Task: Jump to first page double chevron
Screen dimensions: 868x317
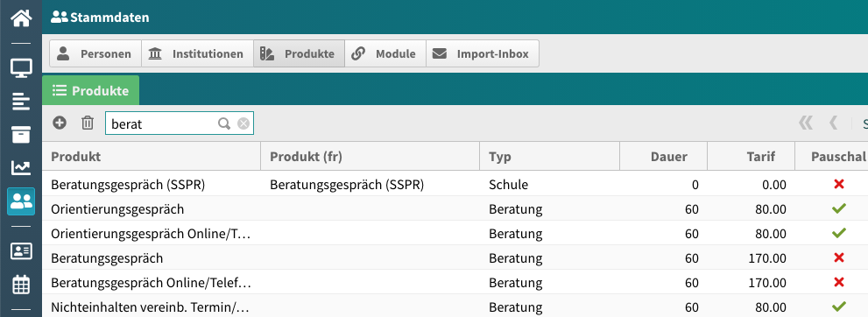Action: (806, 123)
